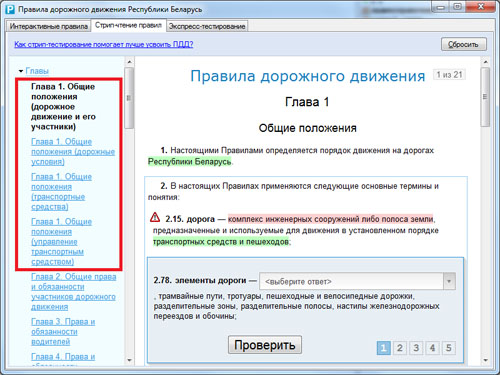Select Глава 1 дорожное движение и его участники

click(63, 107)
